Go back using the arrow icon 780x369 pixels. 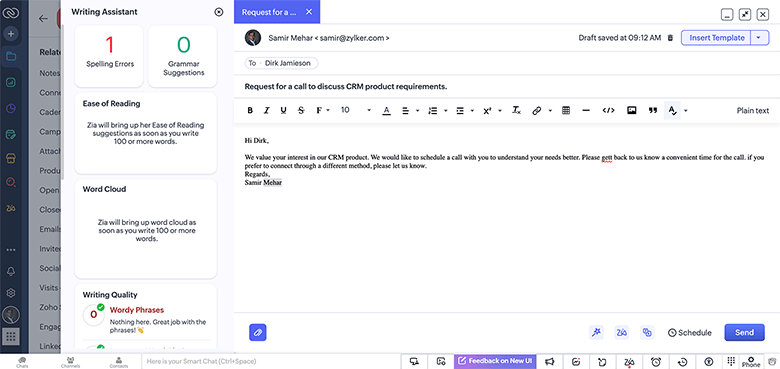tap(43, 19)
